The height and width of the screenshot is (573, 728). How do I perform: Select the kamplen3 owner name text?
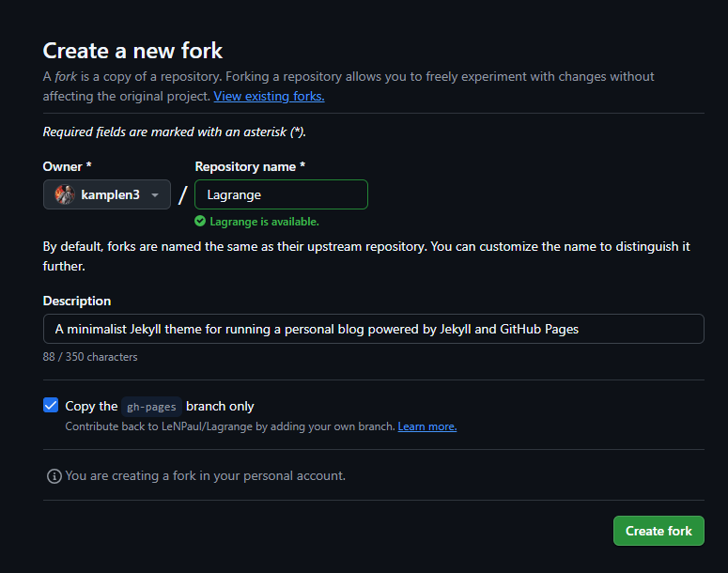pos(110,195)
